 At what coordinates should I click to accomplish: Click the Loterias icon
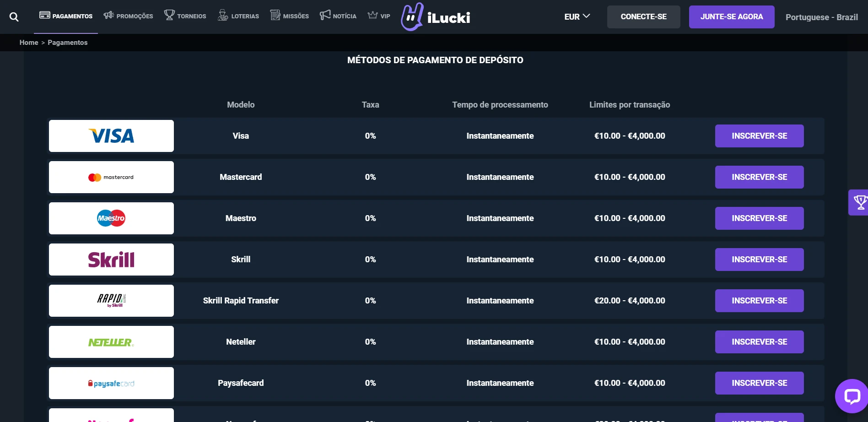tap(223, 15)
